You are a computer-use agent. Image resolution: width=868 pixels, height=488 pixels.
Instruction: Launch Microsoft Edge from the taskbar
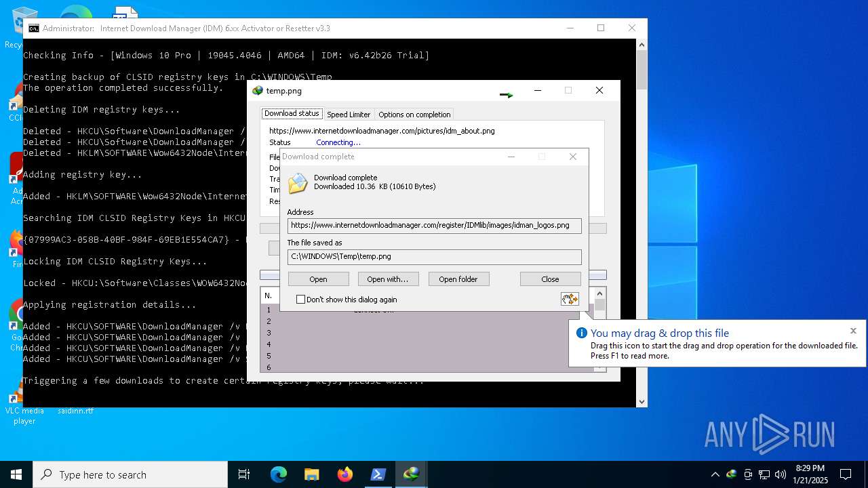point(279,474)
